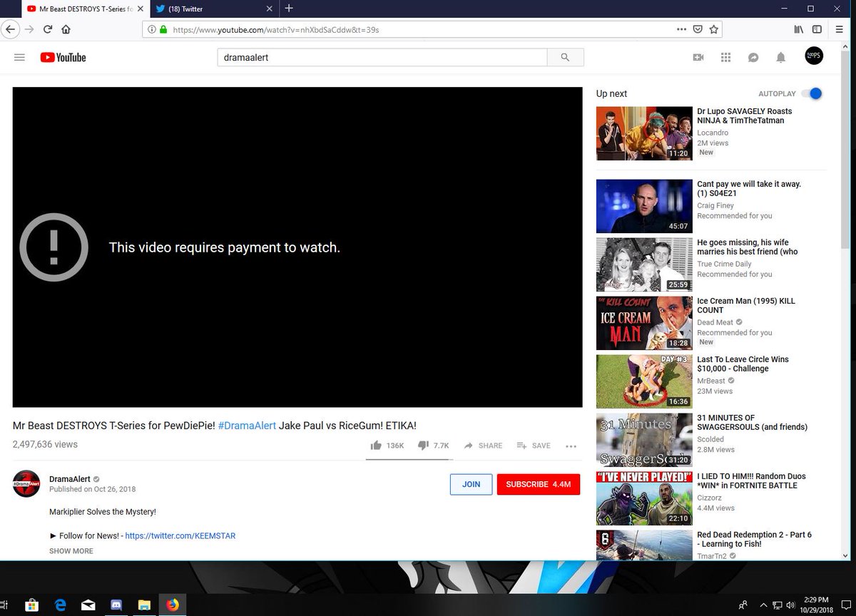Open the Firefox library icon
856x616 pixels.
click(x=798, y=29)
